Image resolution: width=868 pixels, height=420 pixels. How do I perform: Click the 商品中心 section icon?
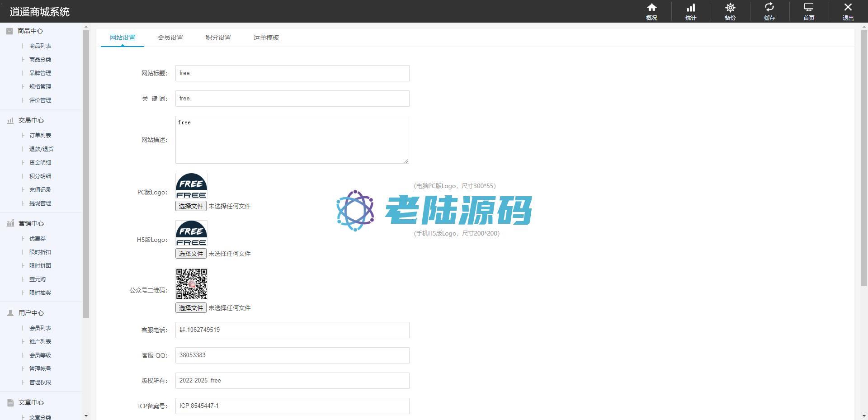pos(9,31)
